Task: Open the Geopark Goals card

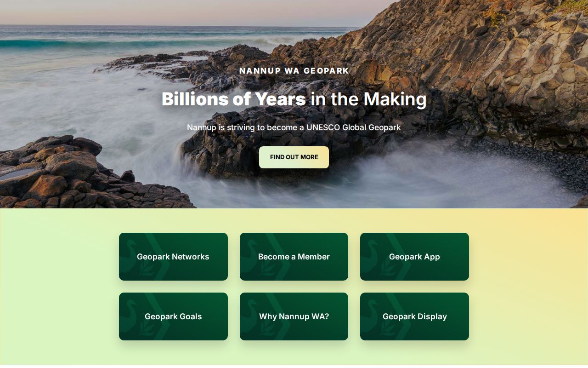Action: (x=173, y=316)
